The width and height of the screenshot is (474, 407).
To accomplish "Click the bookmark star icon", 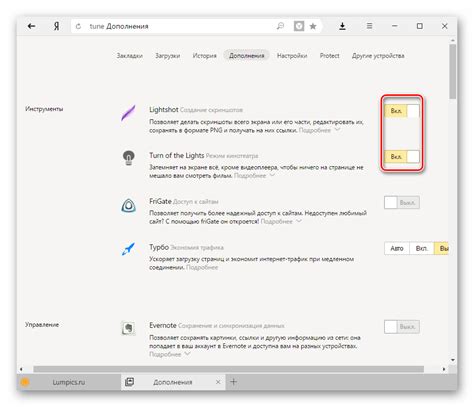I will (x=313, y=26).
